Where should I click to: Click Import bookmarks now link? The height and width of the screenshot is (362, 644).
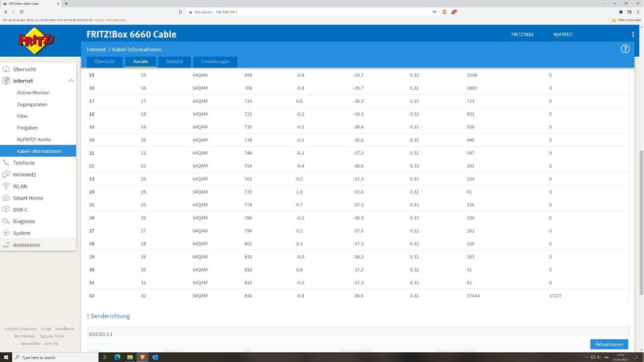[x=111, y=20]
